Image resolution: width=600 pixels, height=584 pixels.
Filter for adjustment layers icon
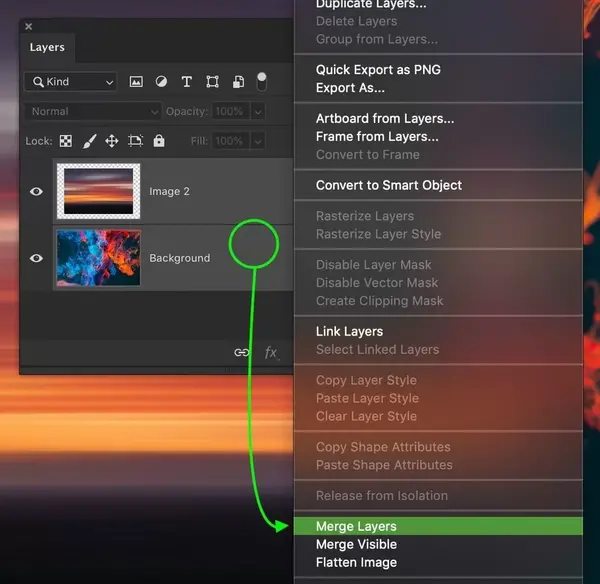[x=161, y=82]
